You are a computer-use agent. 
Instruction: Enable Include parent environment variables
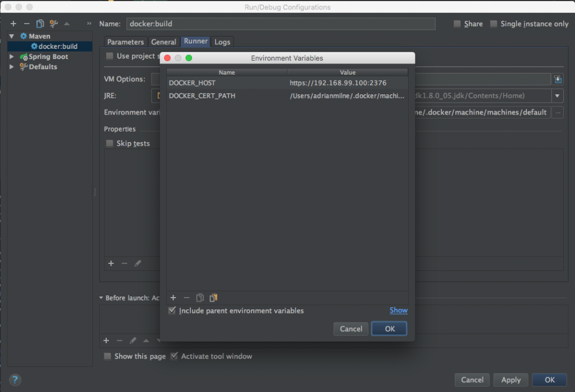click(x=172, y=311)
